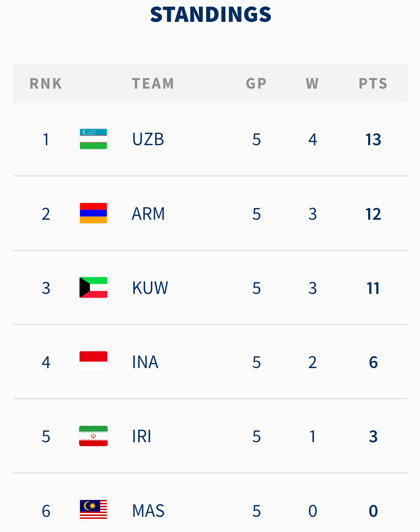Select the KUW team name
420x532 pixels.
coord(150,288)
